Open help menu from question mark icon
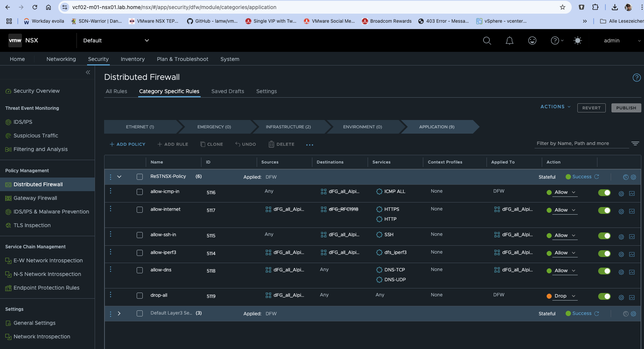644x349 pixels. click(x=554, y=41)
